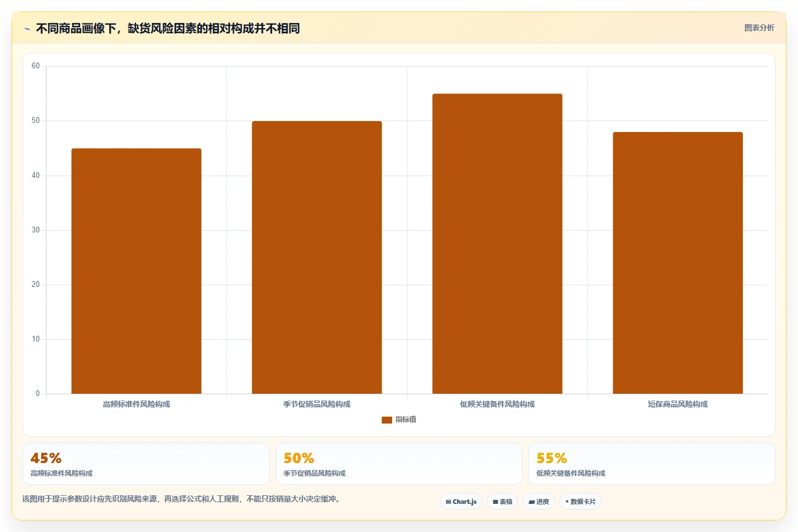Select the 低频关键备件风险构成 bar

pos(497,243)
